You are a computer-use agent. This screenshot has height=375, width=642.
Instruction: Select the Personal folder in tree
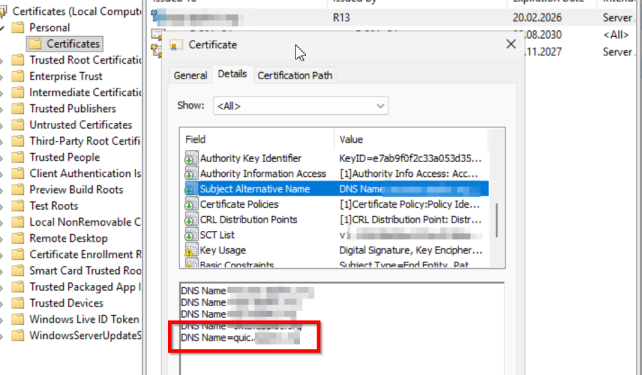point(49,27)
